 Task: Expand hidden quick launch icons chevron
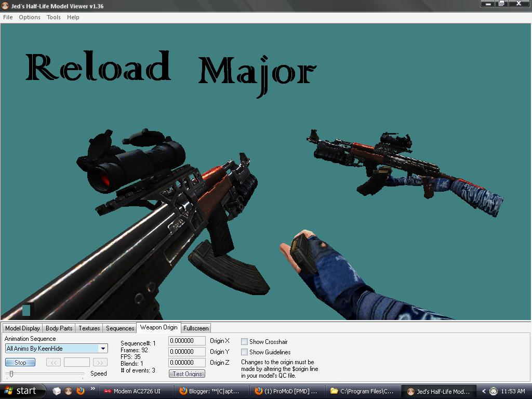click(x=92, y=389)
